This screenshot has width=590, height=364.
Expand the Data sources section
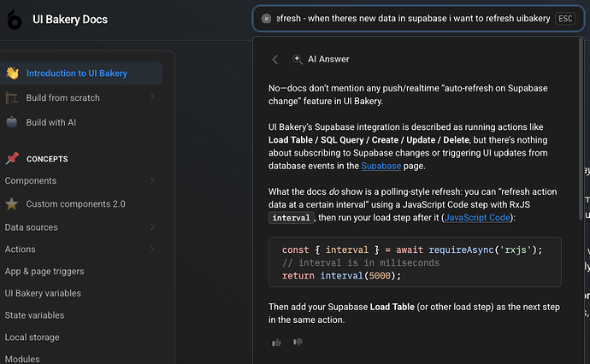152,227
